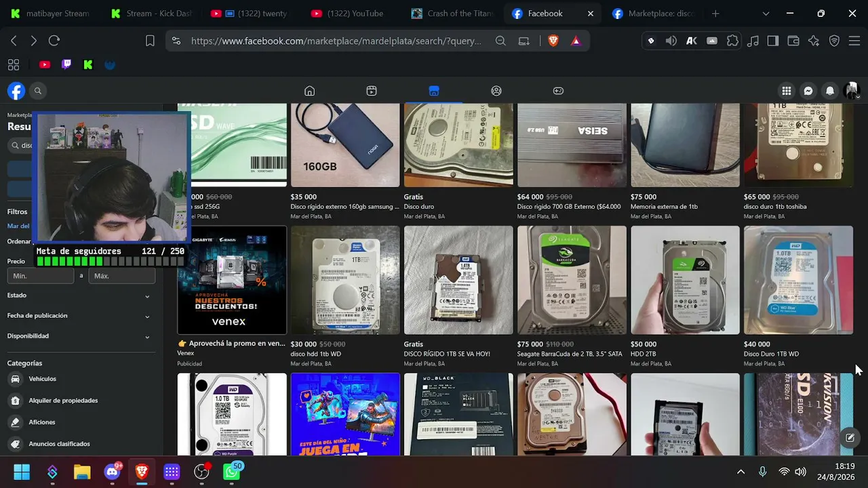Image resolution: width=868 pixels, height=488 pixels.
Task: Open YouTube bookmark in bookmarks bar
Action: pyautogui.click(x=45, y=65)
